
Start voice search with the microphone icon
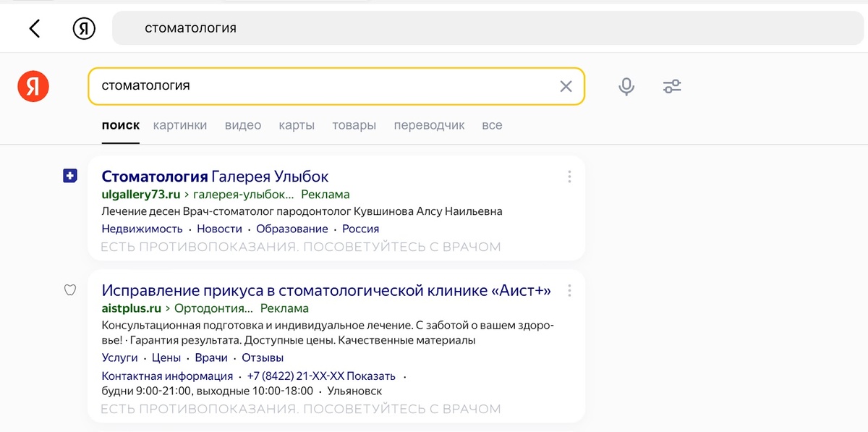click(626, 87)
